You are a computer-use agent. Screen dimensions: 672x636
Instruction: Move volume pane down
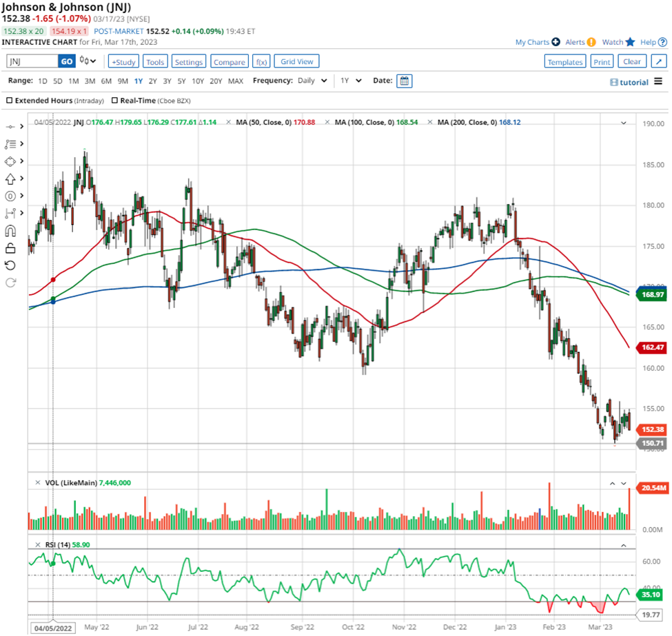(624, 484)
